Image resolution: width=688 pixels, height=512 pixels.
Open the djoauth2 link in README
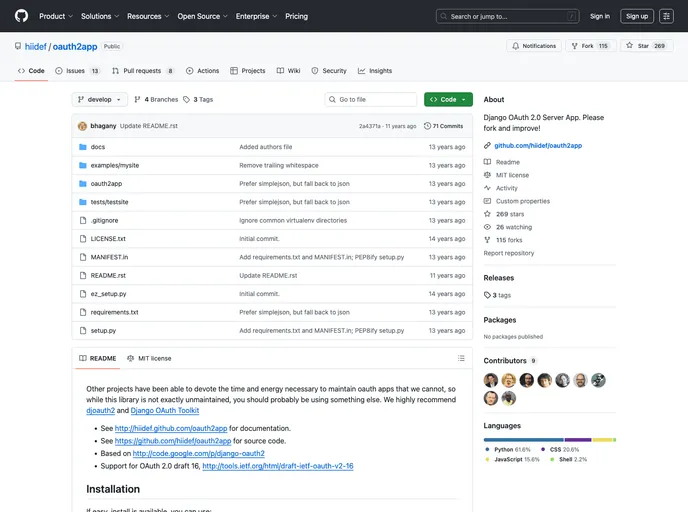100,410
